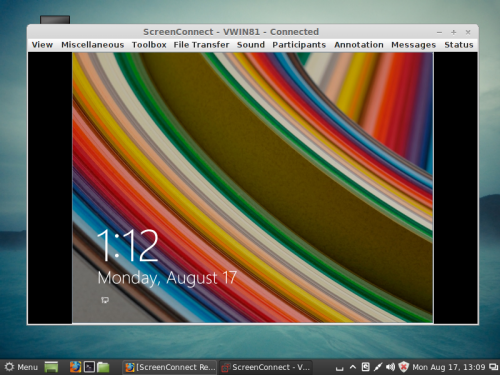Viewport: 500px width, 375px height.
Task: Open the Toolbox menu
Action: point(149,45)
